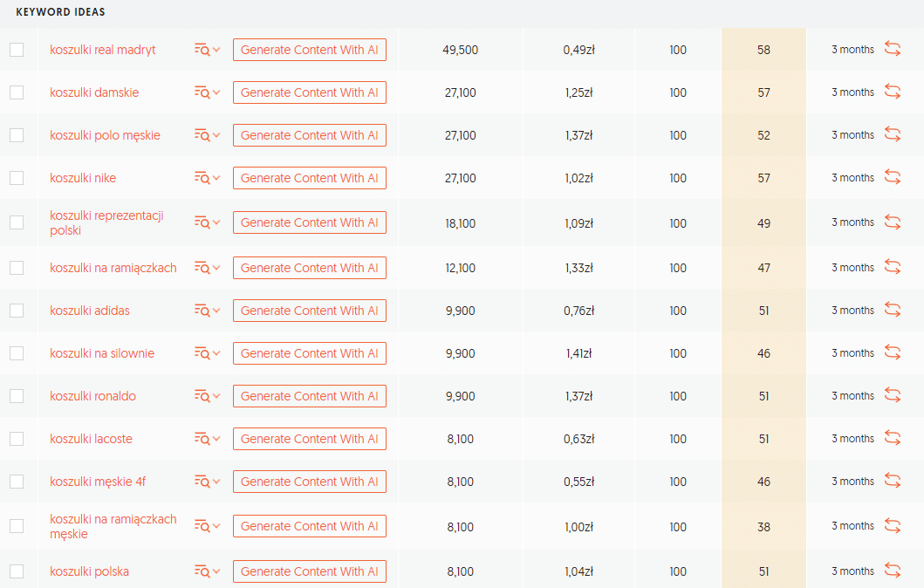
Task: Generate Content With AI for koszulki adidas
Action: [x=310, y=311]
